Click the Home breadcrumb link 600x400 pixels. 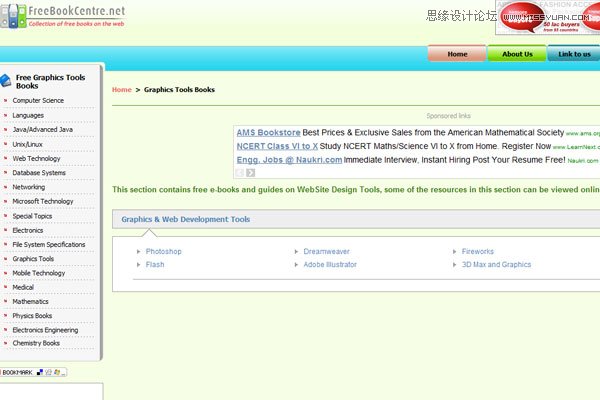point(122,90)
